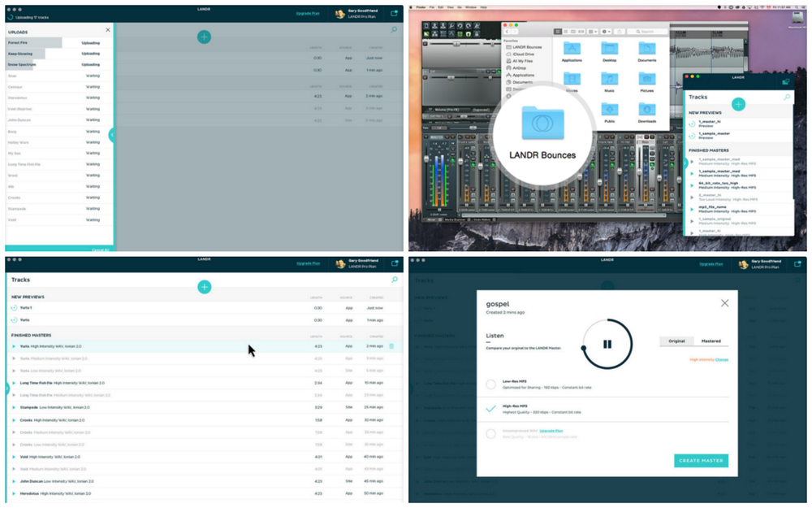Click the Finder search field
Image resolution: width=812 pixels, height=508 pixels.
pos(646,31)
